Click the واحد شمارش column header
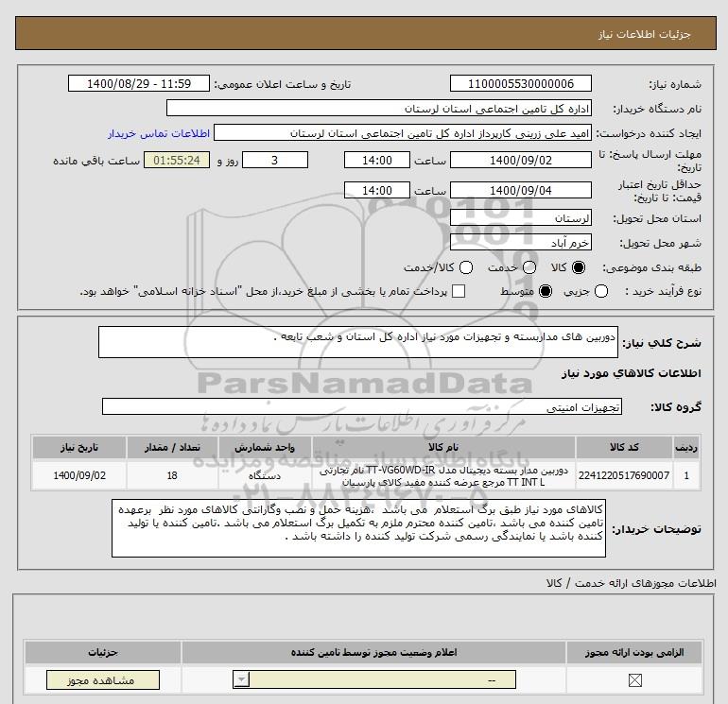 coord(265,447)
